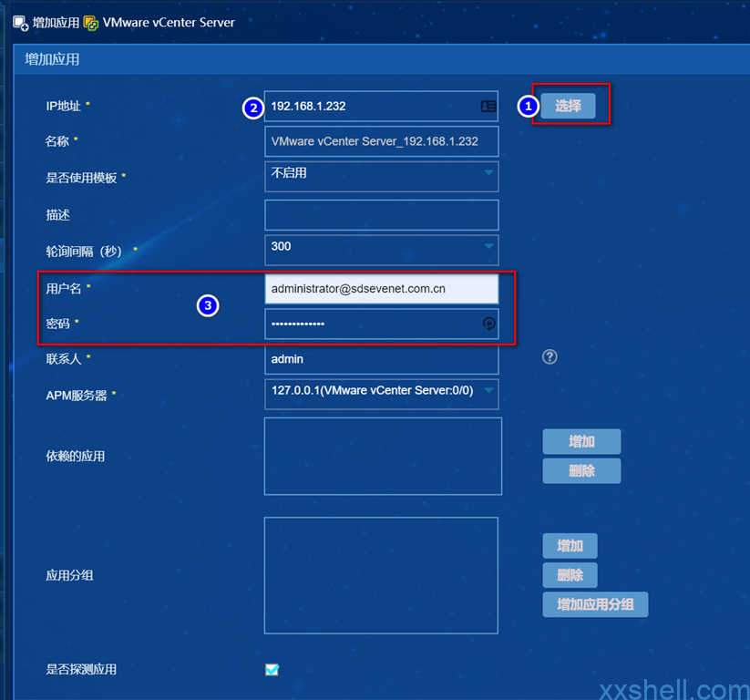The width and height of the screenshot is (750, 700).
Task: Click the 是否探测应用 label
Action: click(81, 669)
